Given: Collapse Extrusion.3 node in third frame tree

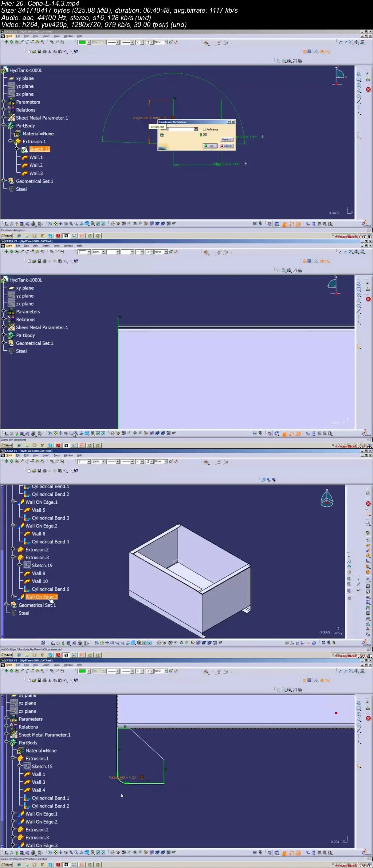Looking at the screenshot, I should [13, 557].
